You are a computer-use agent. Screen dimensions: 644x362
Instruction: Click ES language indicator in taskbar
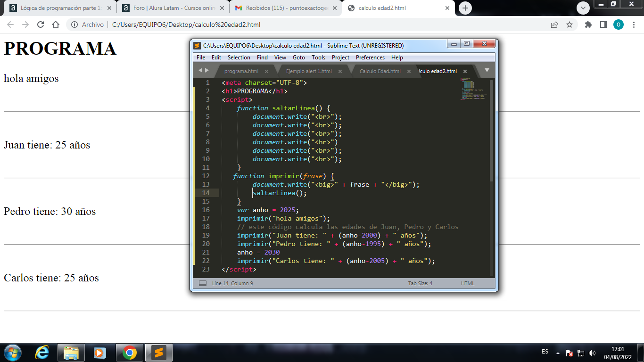(545, 352)
